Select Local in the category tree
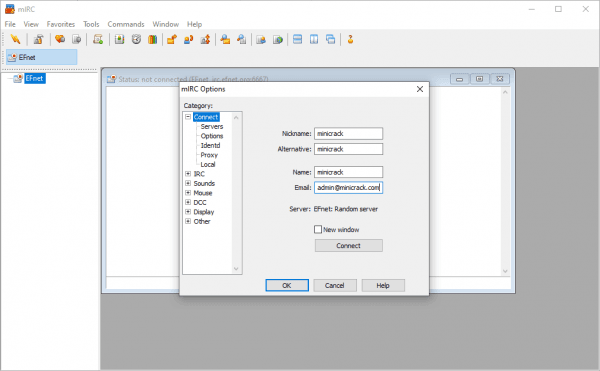The image size is (600, 371). click(x=208, y=164)
